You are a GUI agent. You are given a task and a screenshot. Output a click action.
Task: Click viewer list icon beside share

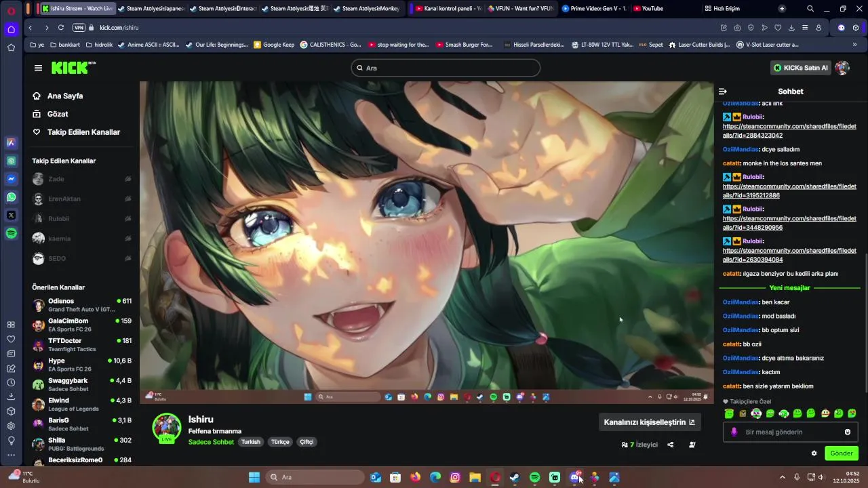(x=692, y=445)
